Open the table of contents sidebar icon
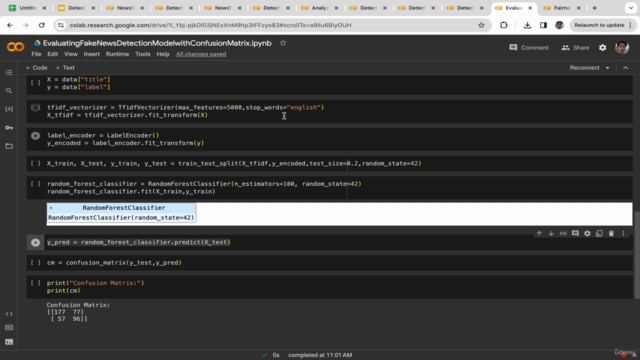Viewport: 640px width, 360px height. click(x=9, y=73)
